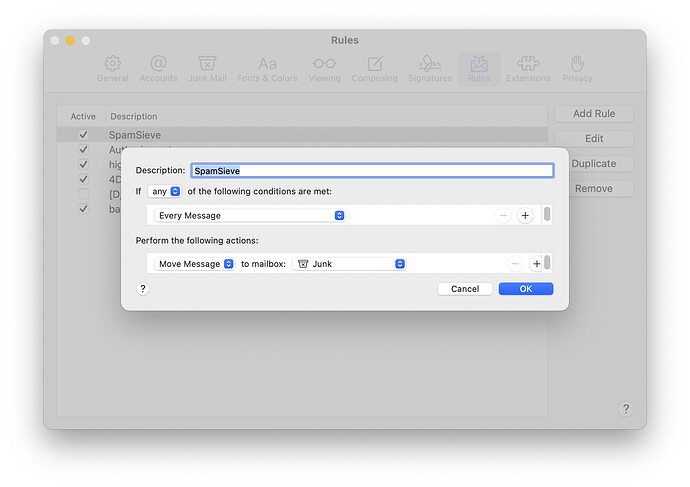
Task: Open Fonts & Colors preferences
Action: [x=268, y=69]
